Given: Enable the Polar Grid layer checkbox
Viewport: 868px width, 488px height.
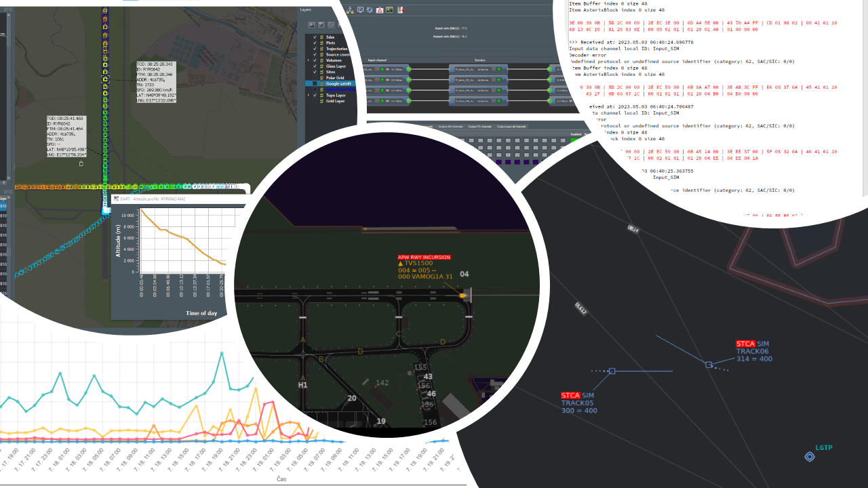Looking at the screenshot, I should click(315, 78).
